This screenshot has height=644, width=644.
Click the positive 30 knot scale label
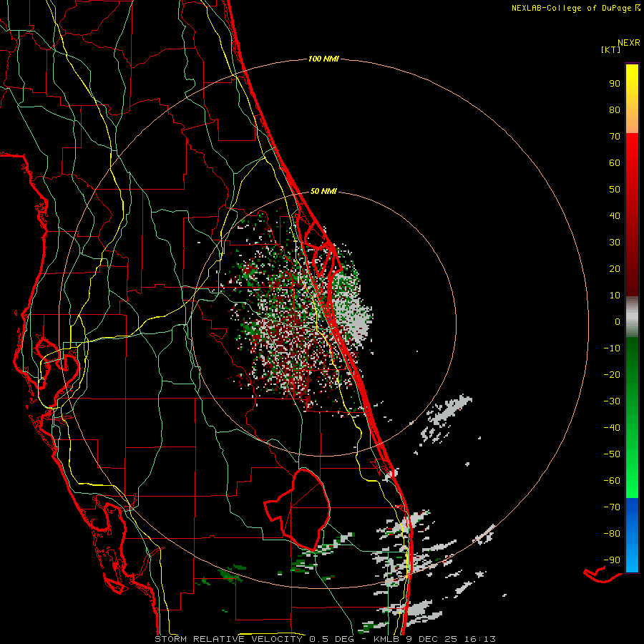(x=615, y=243)
